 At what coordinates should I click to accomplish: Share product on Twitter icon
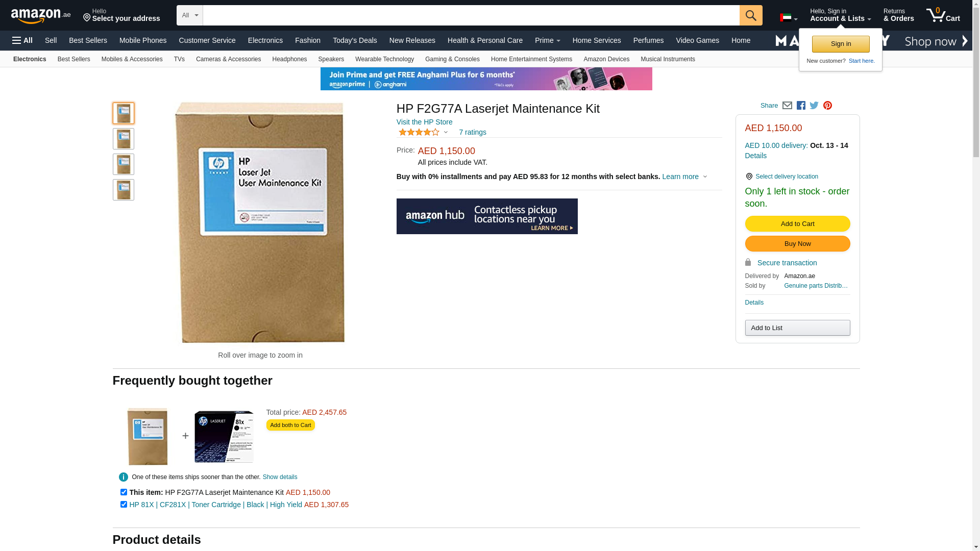point(814,106)
